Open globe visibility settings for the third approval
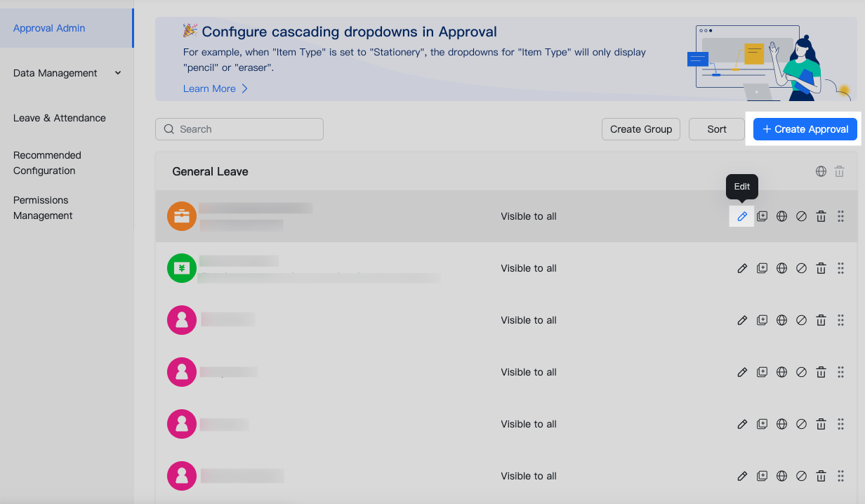The height and width of the screenshot is (504, 865). coord(781,320)
